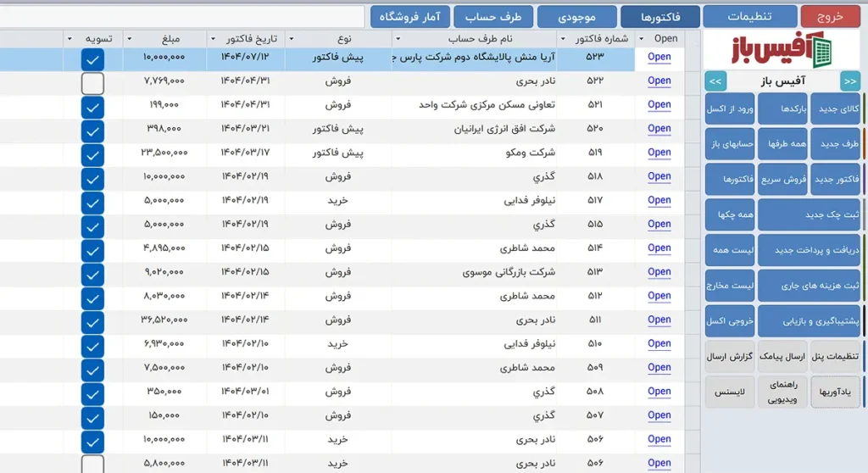Uncheck the settlement box for invoice ۵۱۸
868x473 pixels.
pos(92,179)
